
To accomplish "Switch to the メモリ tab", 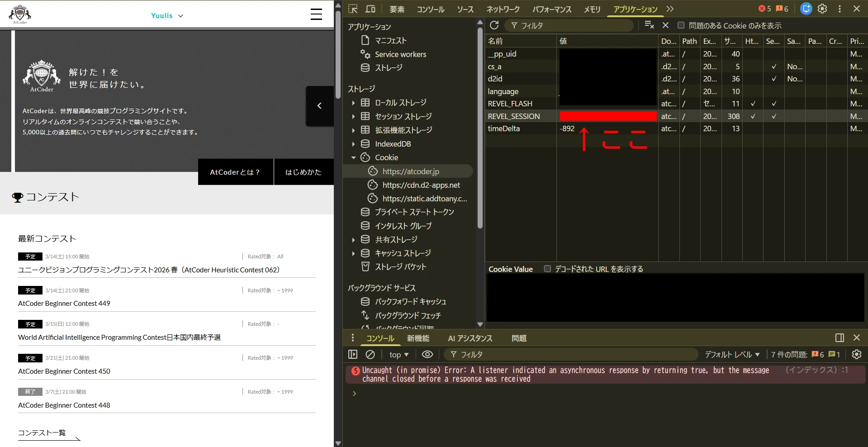I will pos(592,9).
